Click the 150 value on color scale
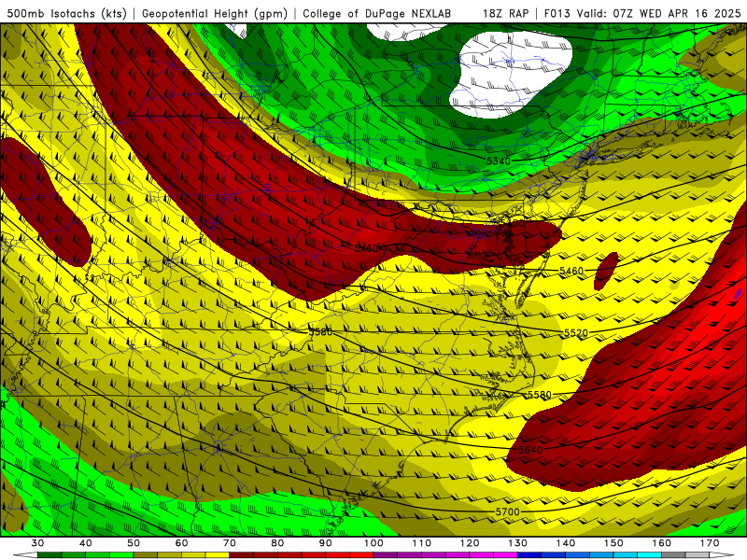Screen dimensions: 747x560 (x=614, y=543)
